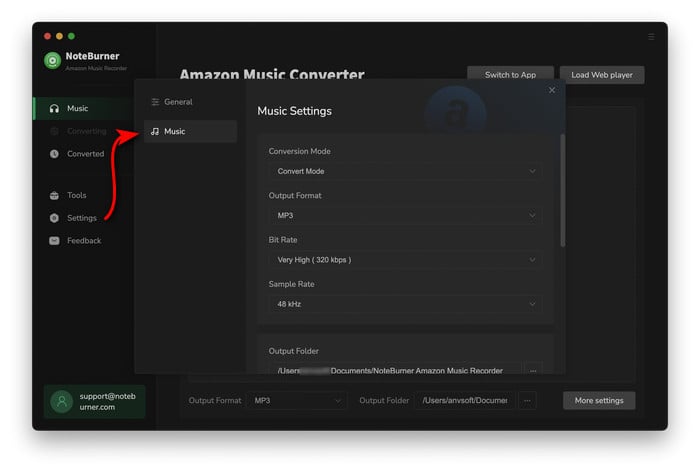
Task: Open the hamburger menu in title bar
Action: point(651,37)
